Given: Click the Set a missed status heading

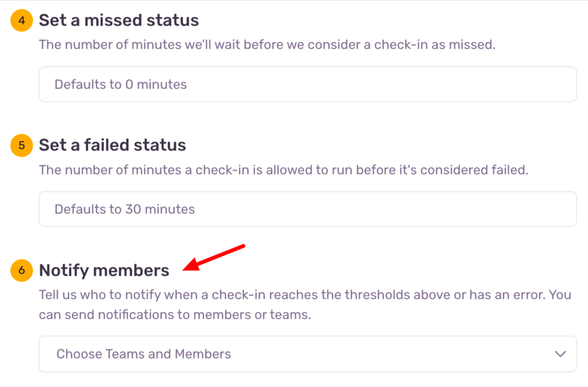Looking at the screenshot, I should (118, 20).
